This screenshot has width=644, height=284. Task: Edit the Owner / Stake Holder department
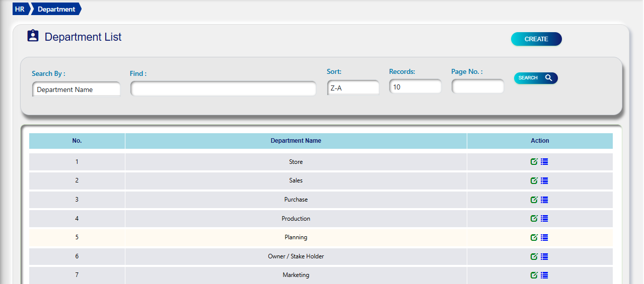[x=534, y=257]
